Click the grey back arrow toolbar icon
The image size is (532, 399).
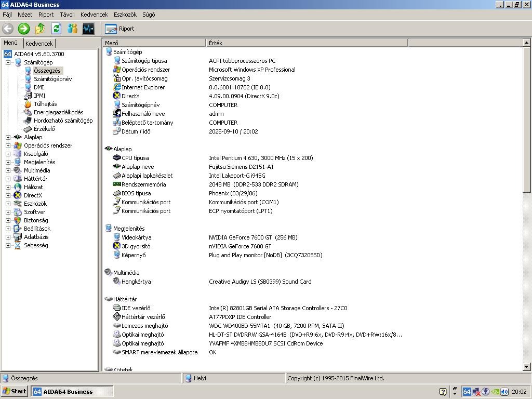(x=8, y=29)
